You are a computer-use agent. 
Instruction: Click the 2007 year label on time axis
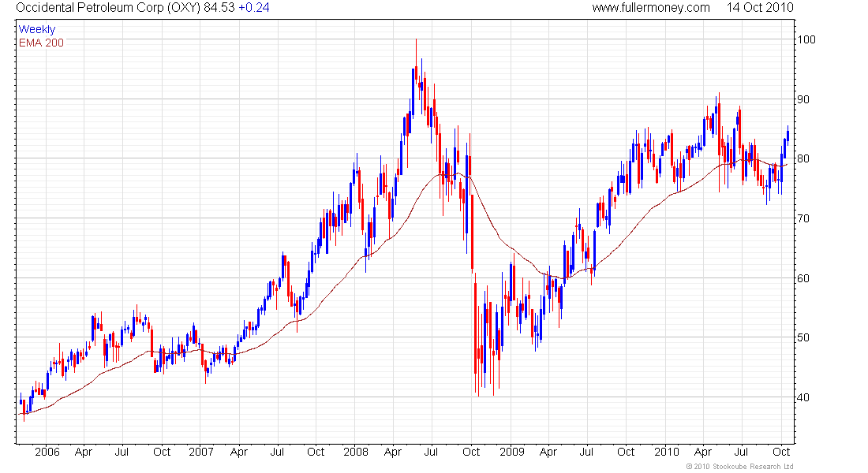click(x=201, y=452)
